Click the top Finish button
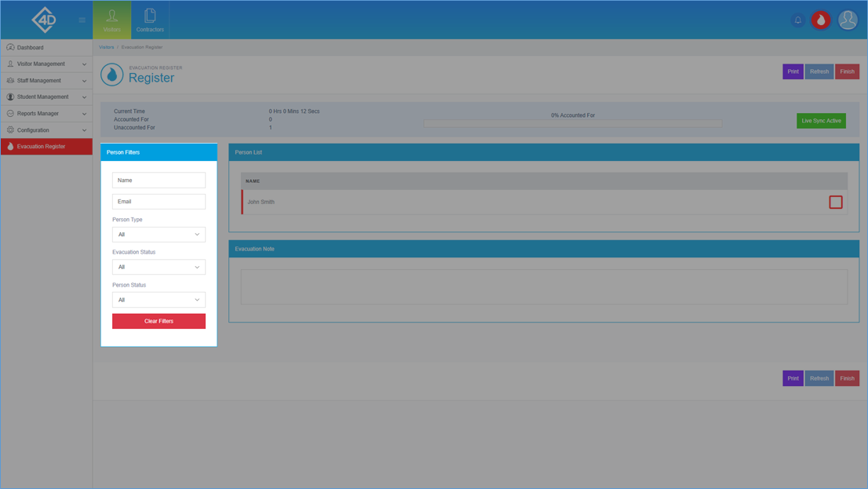This screenshot has width=868, height=489. 847,71
